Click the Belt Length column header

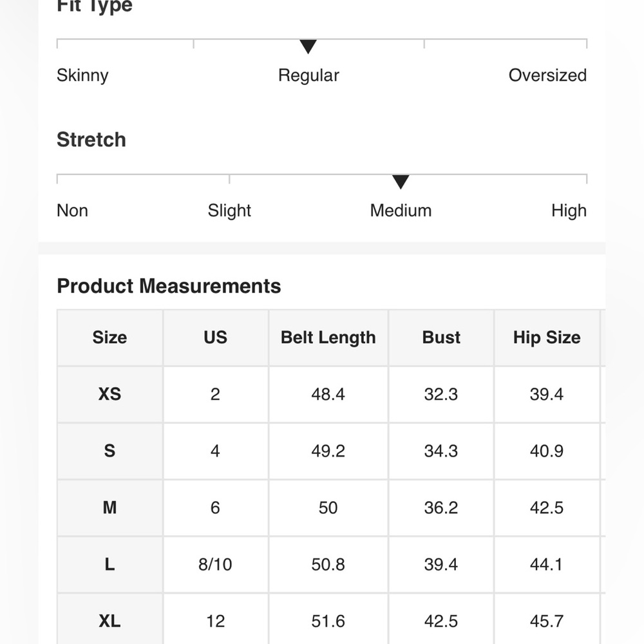point(328,337)
